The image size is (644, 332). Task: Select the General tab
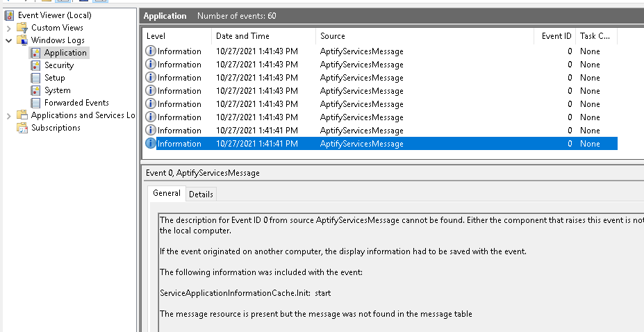point(167,193)
